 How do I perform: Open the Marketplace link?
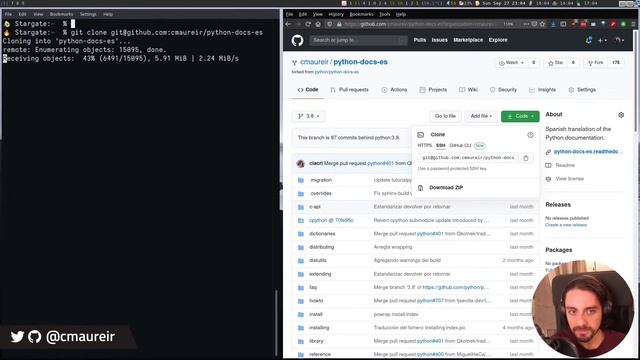(x=468, y=40)
